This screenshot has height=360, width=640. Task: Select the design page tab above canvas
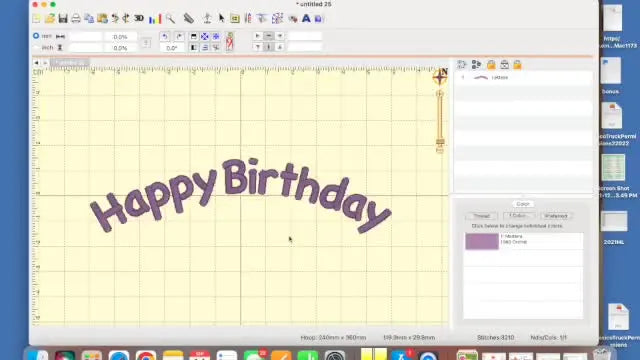point(69,62)
